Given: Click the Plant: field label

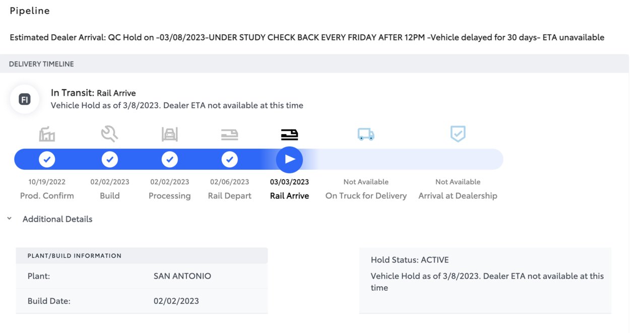Looking at the screenshot, I should tap(39, 276).
